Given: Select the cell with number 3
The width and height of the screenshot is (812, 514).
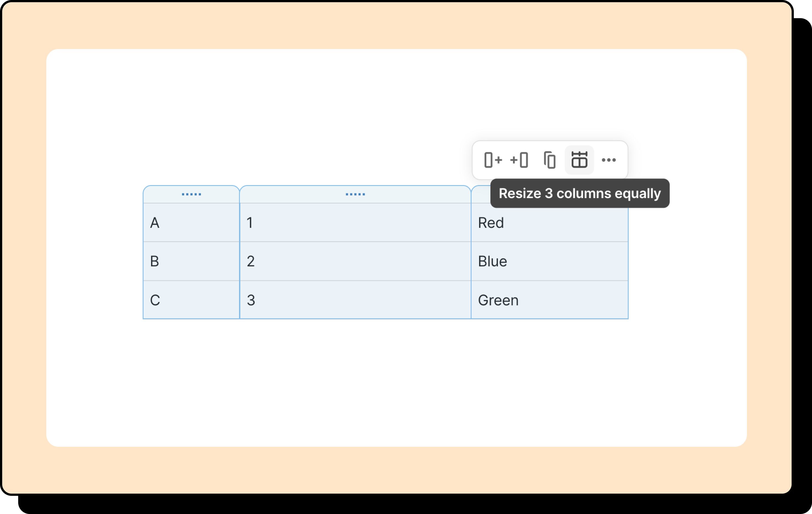Looking at the screenshot, I should coord(251,300).
